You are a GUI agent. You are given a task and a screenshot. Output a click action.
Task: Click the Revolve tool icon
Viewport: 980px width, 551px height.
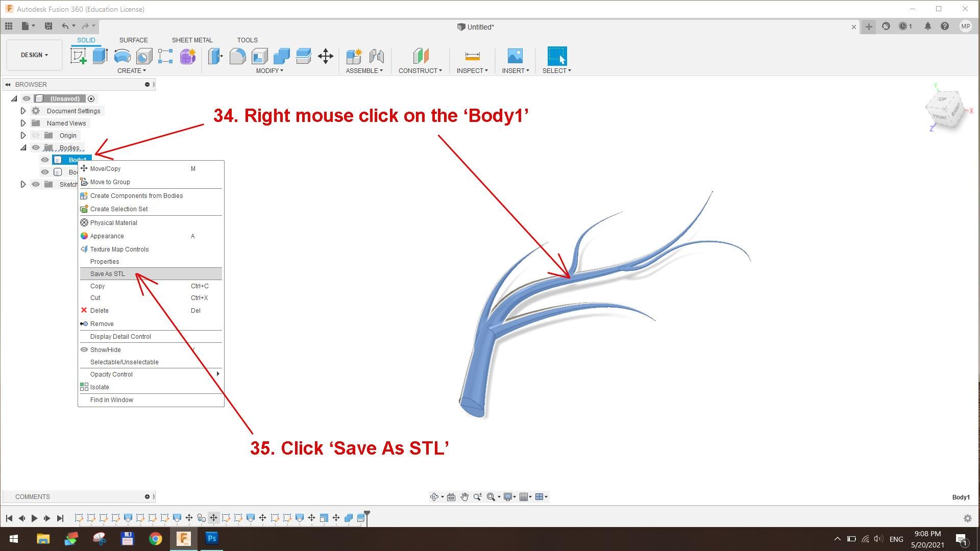click(122, 56)
